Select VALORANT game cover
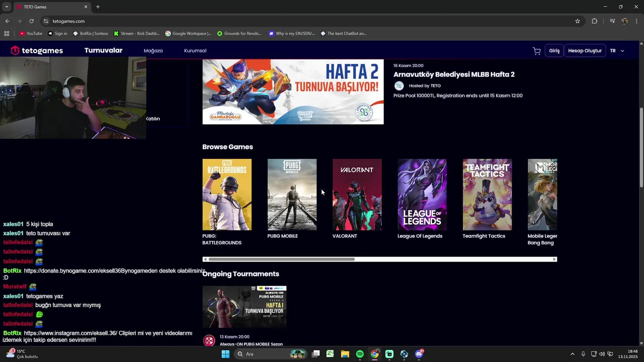 point(357,195)
